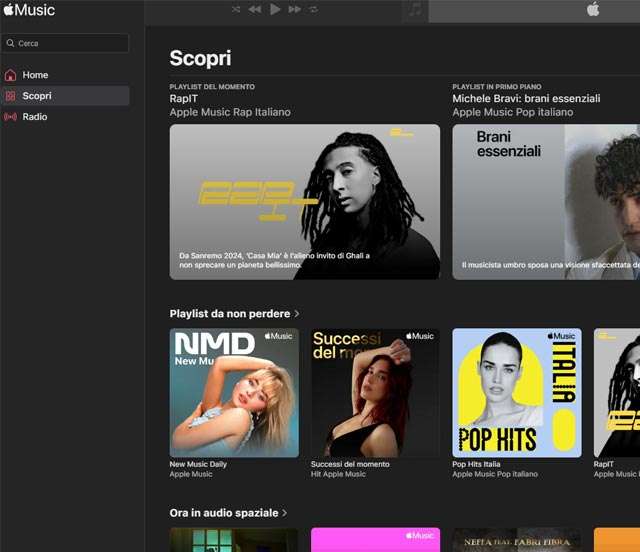Open Apple Music Pop Italiano under Michele Bravi
This screenshot has width=640, height=552.
tap(513, 112)
